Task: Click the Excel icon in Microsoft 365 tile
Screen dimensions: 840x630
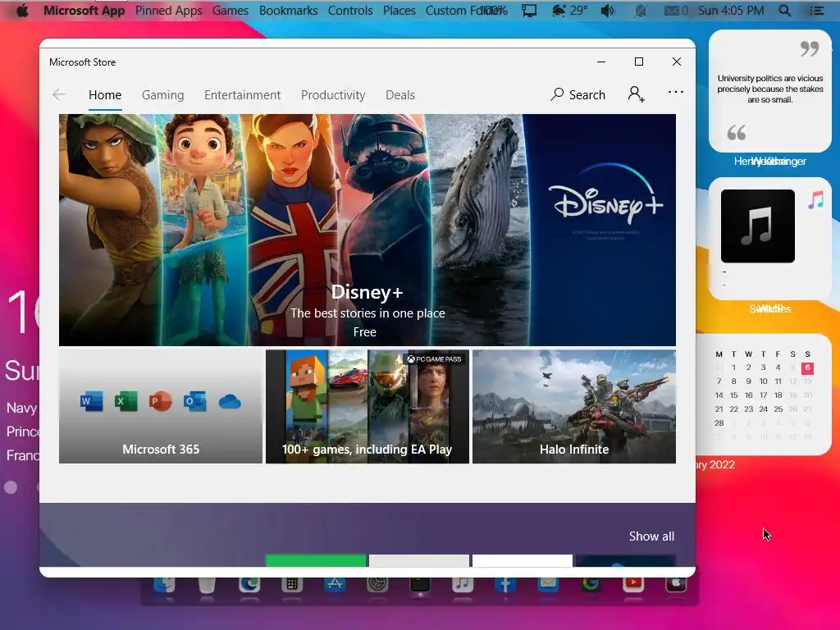Action: pyautogui.click(x=126, y=401)
